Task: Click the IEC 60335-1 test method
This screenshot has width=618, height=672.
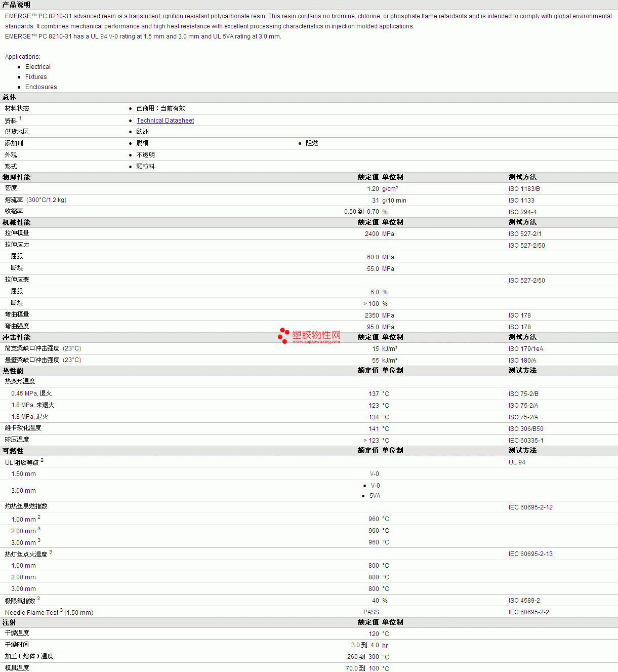Action: point(526,441)
